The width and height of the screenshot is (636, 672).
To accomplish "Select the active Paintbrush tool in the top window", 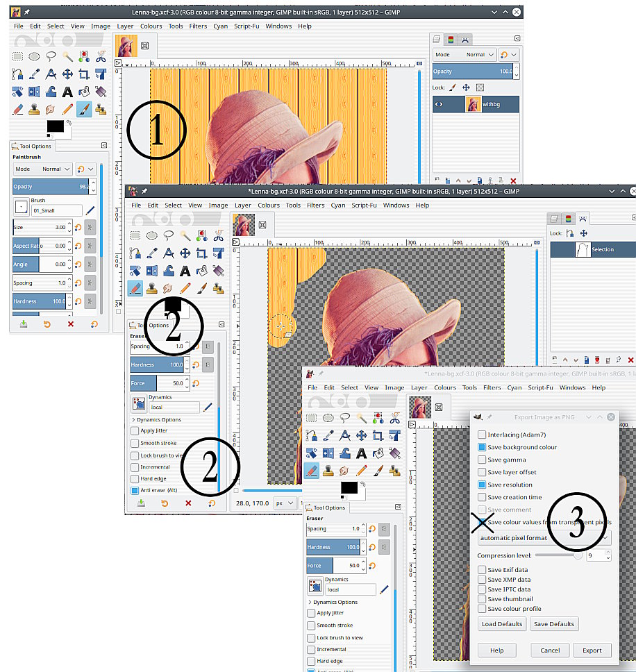I will pyautogui.click(x=84, y=109).
